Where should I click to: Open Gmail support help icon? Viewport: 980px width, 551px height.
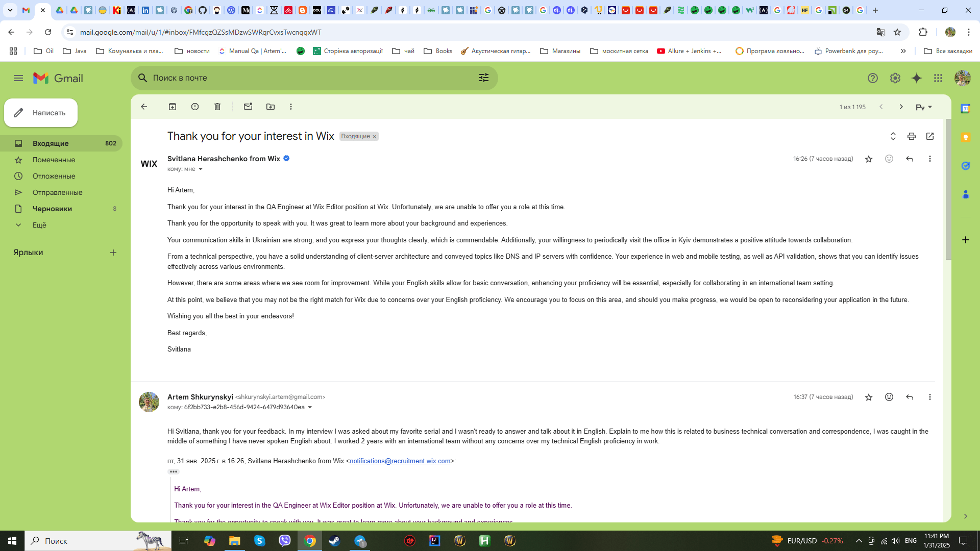pyautogui.click(x=873, y=78)
